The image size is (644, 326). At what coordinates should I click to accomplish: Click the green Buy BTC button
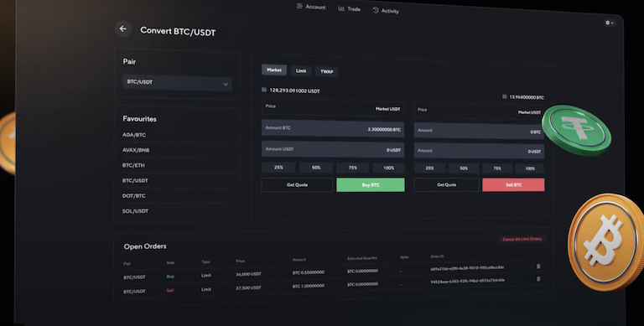point(371,184)
